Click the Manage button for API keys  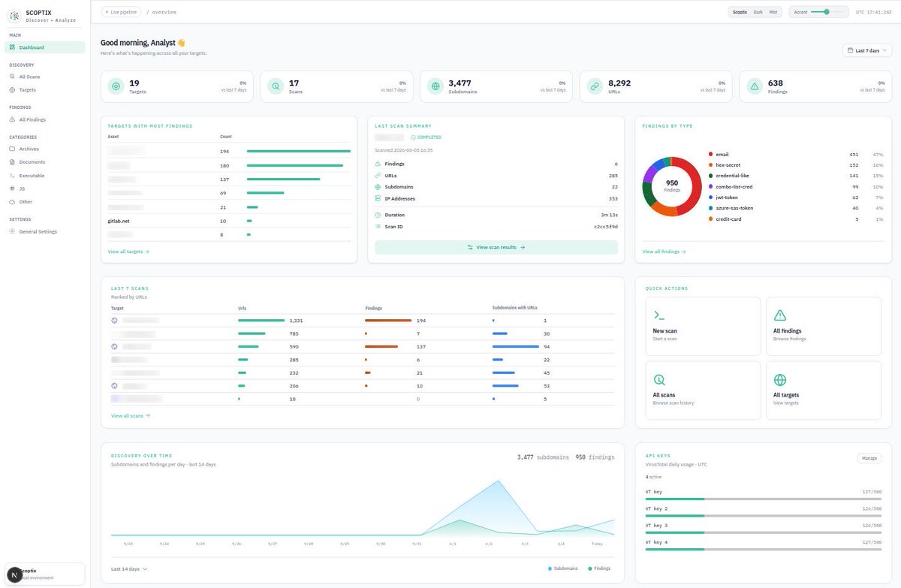(869, 458)
